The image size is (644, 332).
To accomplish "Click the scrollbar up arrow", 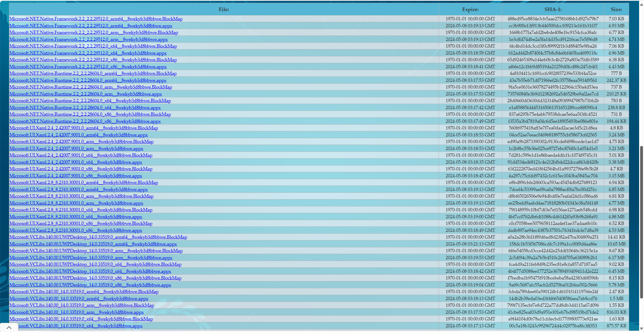I will [641, 5].
